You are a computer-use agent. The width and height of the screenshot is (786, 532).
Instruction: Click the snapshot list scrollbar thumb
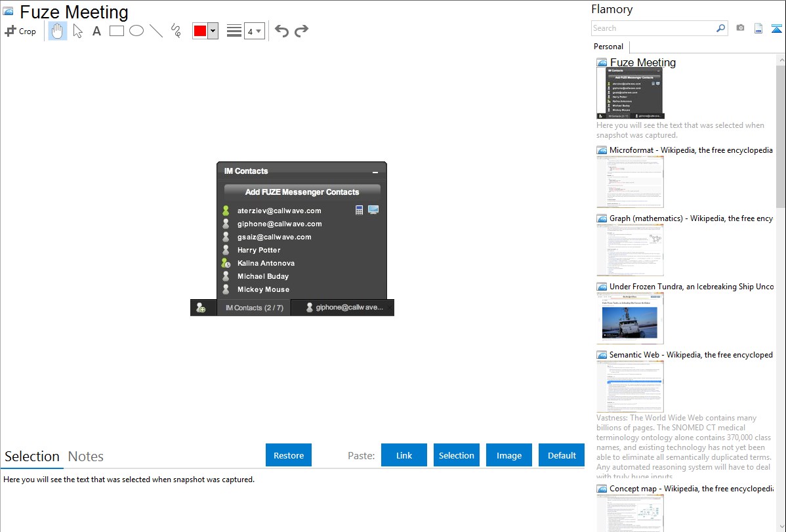[781, 135]
